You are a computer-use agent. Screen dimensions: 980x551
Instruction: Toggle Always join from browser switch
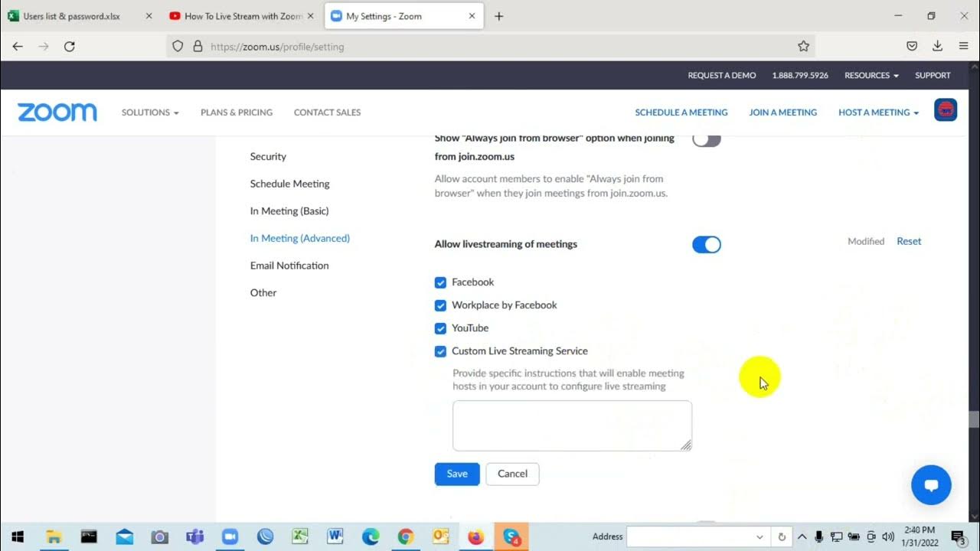coord(706,140)
